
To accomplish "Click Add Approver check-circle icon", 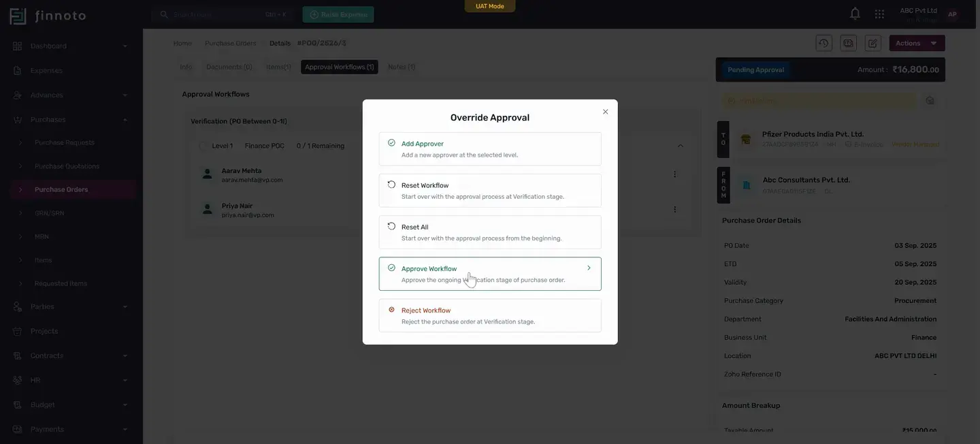I will [x=391, y=143].
